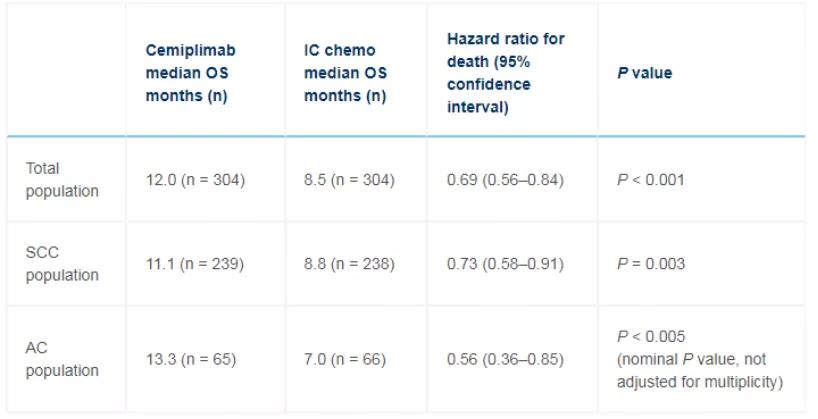Click the Cemiplimab median OS column header
Screen dimensions: 818x419
191,72
